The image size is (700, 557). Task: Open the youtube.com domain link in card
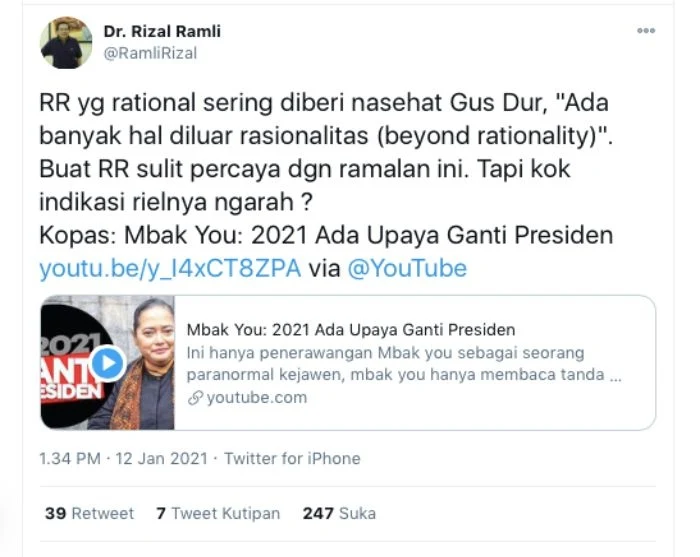257,397
